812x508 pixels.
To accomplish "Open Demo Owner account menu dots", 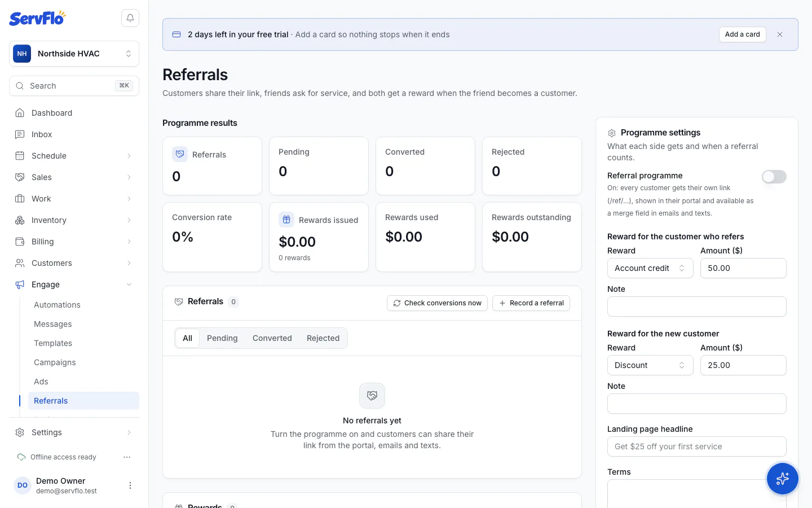I will click(130, 485).
